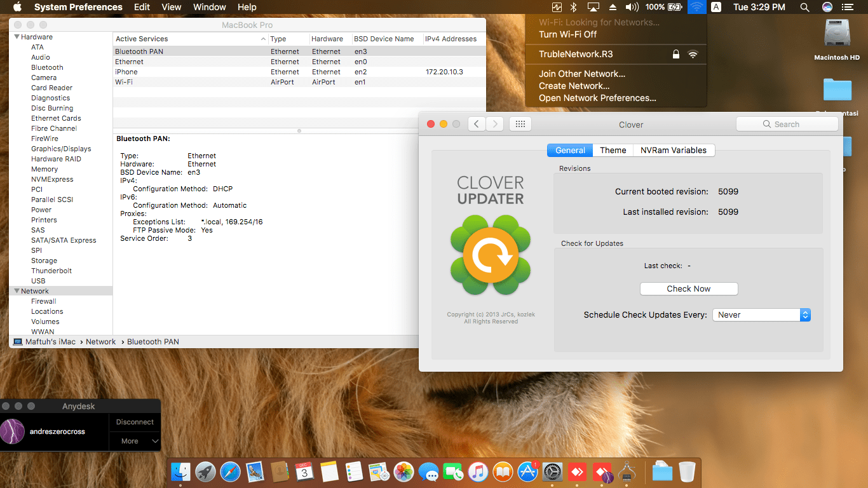Open the More dropdown in Anydesk
This screenshot has width=868, height=488.
click(x=135, y=441)
